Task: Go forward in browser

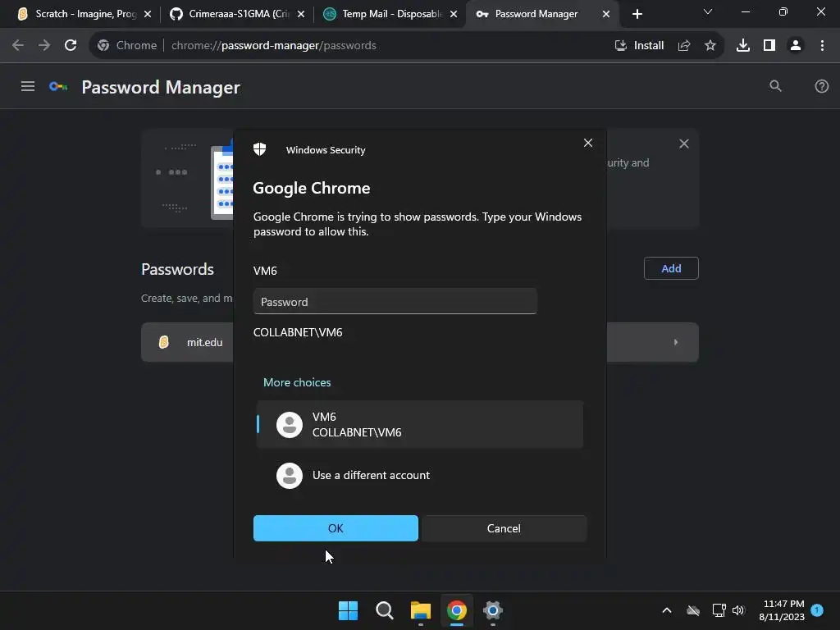Action: 44,46
